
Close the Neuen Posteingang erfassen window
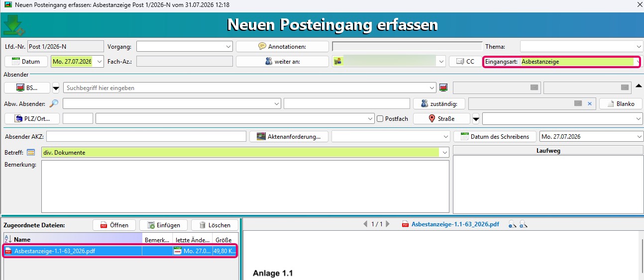639,4
